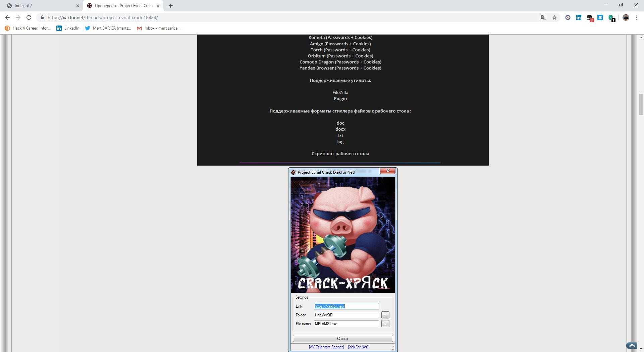The width and height of the screenshot is (644, 352).
Task: Open the blue S extension icon
Action: (600, 17)
